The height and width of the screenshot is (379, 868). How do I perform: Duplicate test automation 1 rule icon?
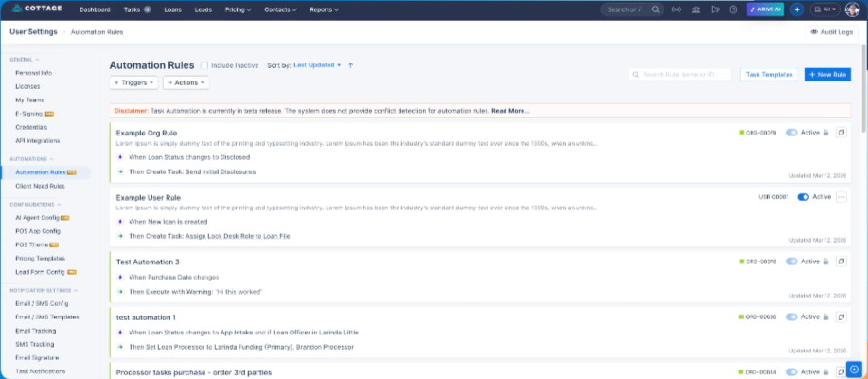pyautogui.click(x=841, y=316)
